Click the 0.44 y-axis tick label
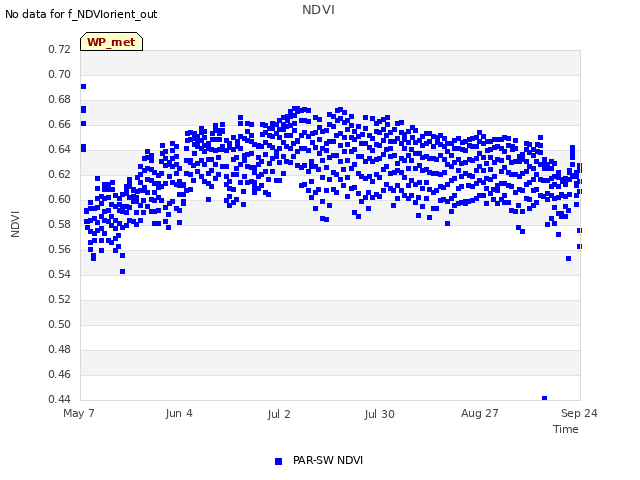This screenshot has width=640, height=480. (60, 399)
